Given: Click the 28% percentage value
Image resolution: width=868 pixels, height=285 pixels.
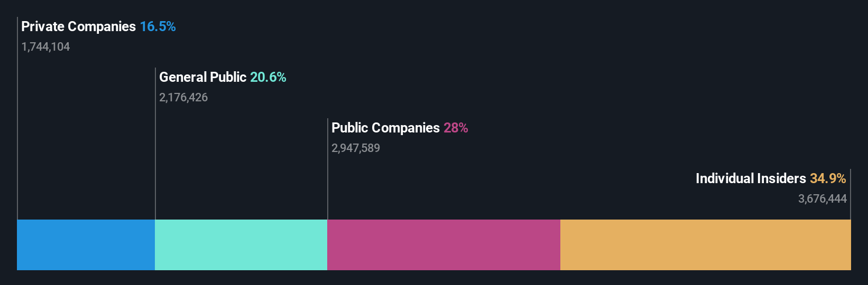Looking at the screenshot, I should pos(456,128).
